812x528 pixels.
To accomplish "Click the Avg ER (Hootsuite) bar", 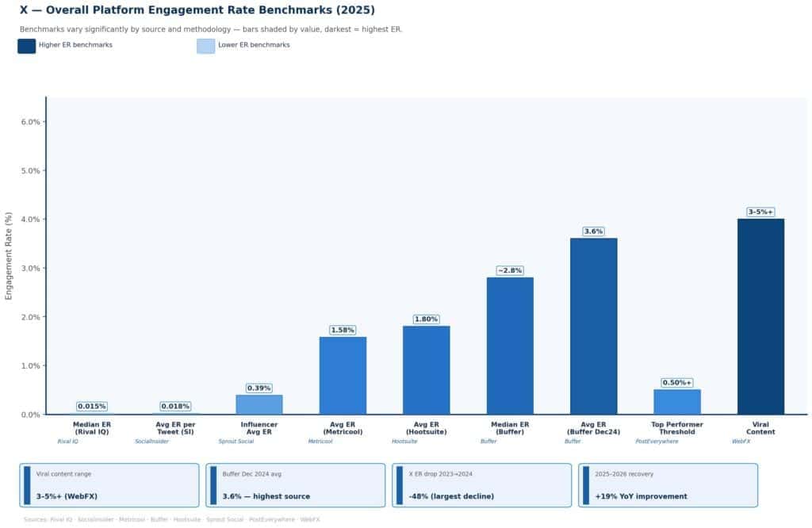I will pyautogui.click(x=426, y=370).
